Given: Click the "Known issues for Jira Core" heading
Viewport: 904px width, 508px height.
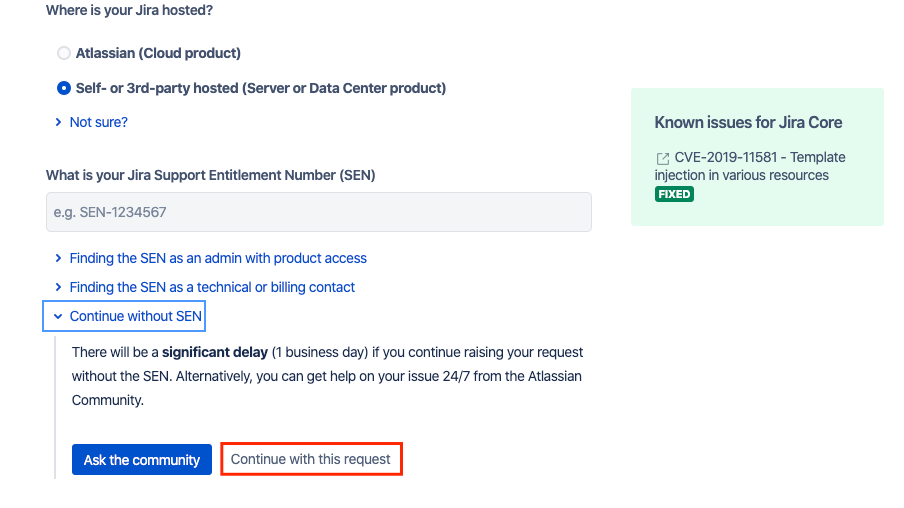Looking at the screenshot, I should (748, 122).
